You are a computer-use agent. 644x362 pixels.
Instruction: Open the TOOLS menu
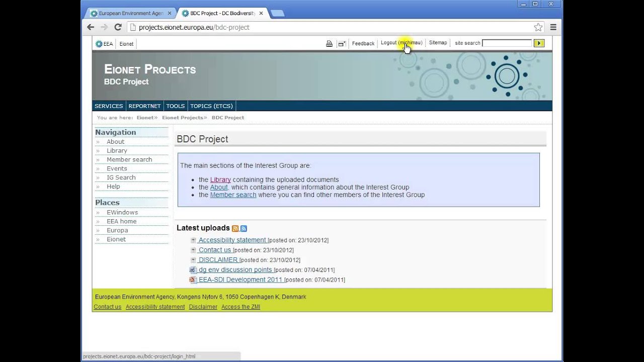click(176, 106)
